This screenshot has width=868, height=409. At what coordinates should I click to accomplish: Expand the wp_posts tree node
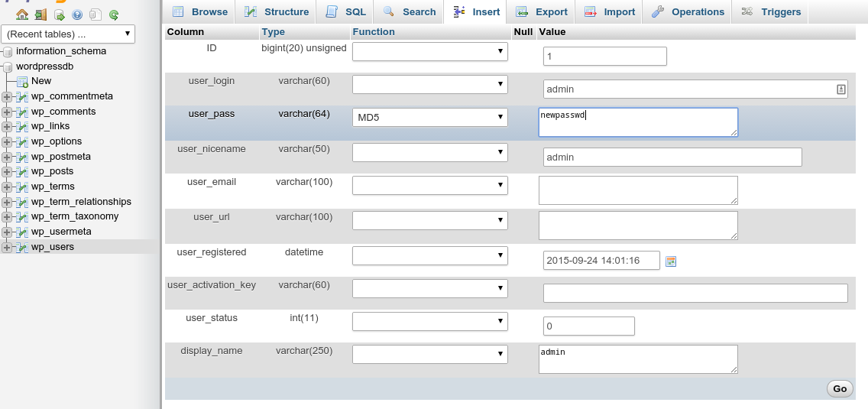pos(7,172)
